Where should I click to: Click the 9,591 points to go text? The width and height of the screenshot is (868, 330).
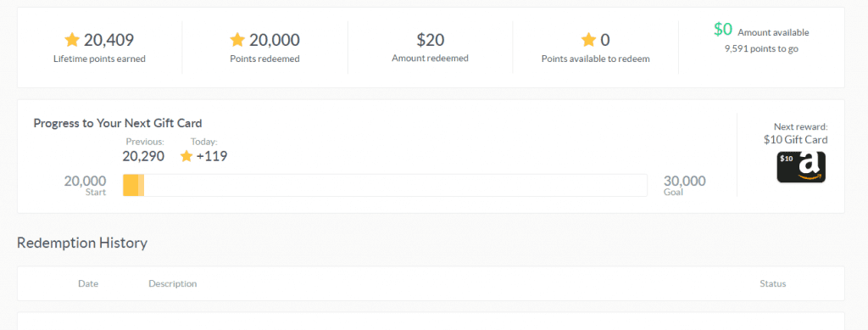(x=761, y=48)
